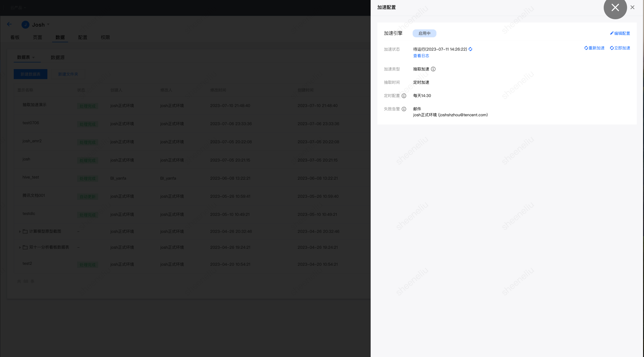Select 腾讯文档001 table name

[34, 195]
